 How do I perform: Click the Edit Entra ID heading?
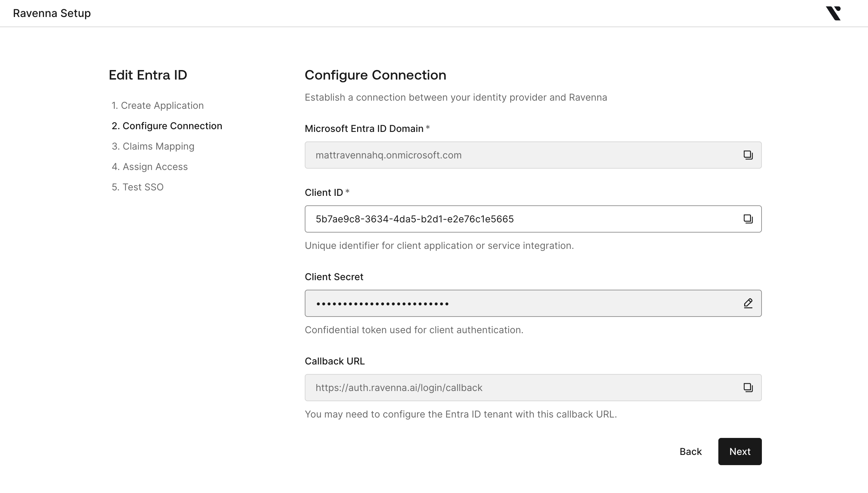click(148, 75)
